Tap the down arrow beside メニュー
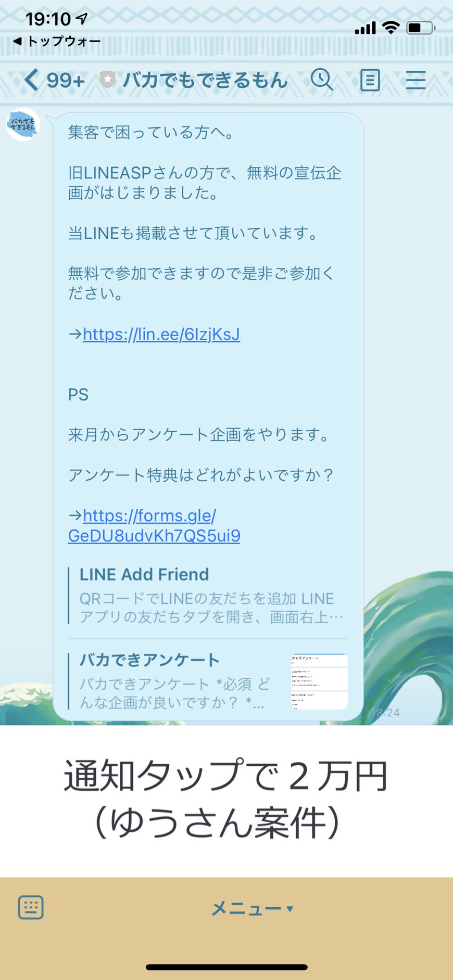 coord(290,909)
